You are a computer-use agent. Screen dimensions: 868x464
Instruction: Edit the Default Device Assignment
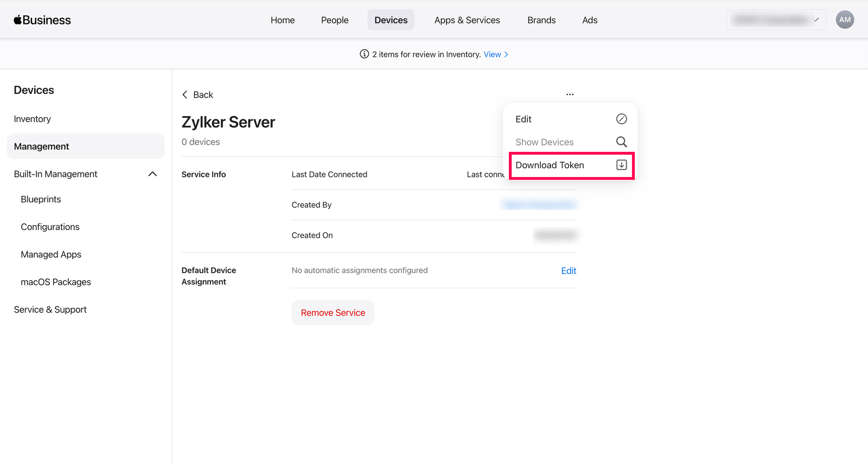[x=569, y=271]
